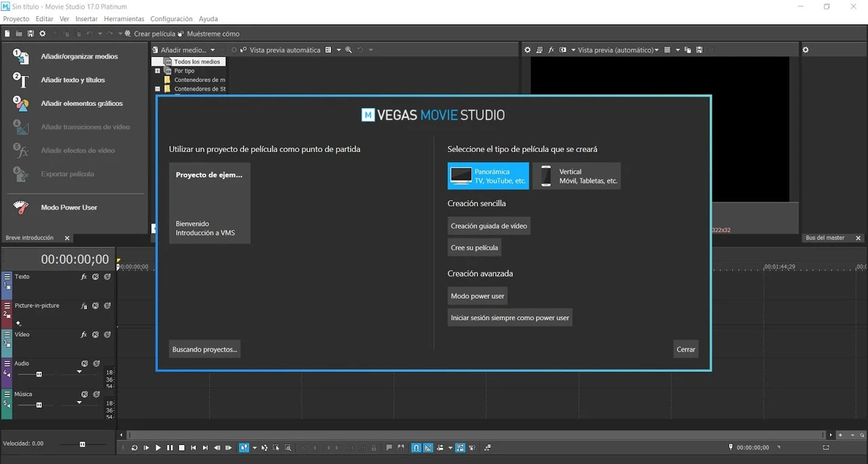Image resolution: width=868 pixels, height=464 pixels.
Task: Open the Proyecto de ejemplo welcome project tile
Action: [210, 203]
